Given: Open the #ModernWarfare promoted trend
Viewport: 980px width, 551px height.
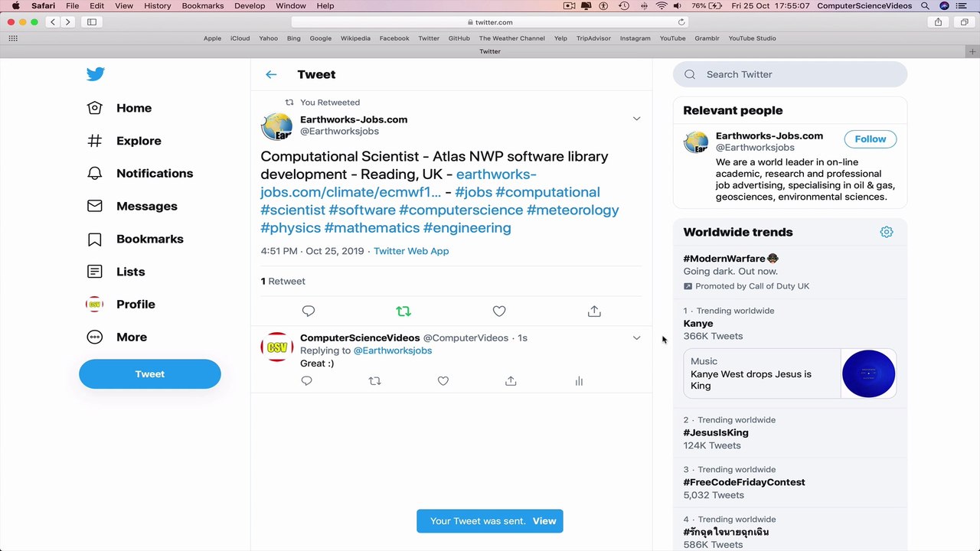Looking at the screenshot, I should click(724, 259).
